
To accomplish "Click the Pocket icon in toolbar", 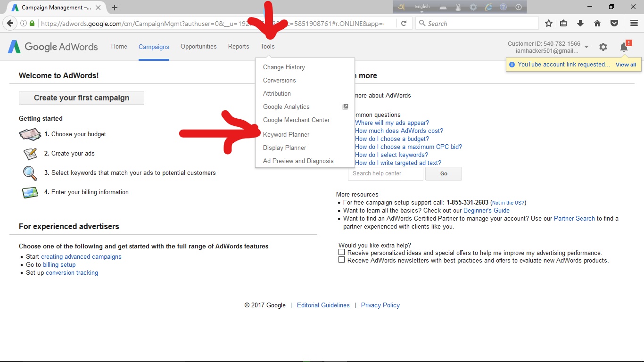I will [x=614, y=23].
